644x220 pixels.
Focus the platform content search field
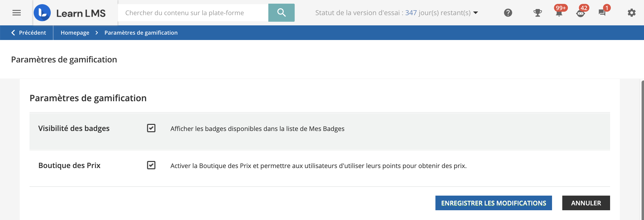pos(193,13)
